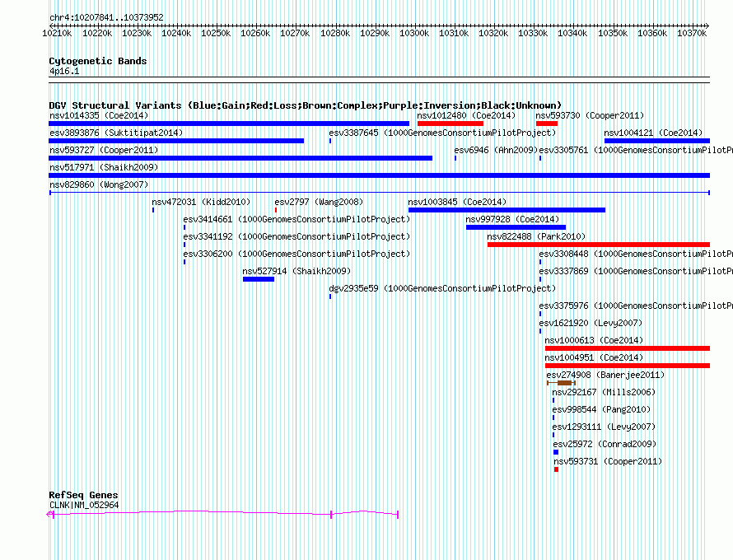Screen dimensions: 733x560
Task: Open the esv3306200 variant label
Action: click(296, 254)
